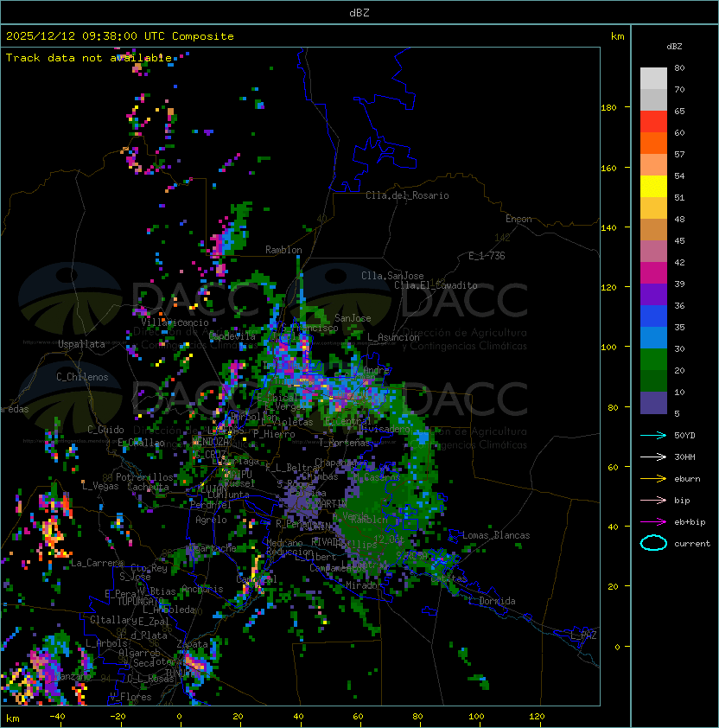
Task: Click the E_1-736 map label
Action: point(487,256)
